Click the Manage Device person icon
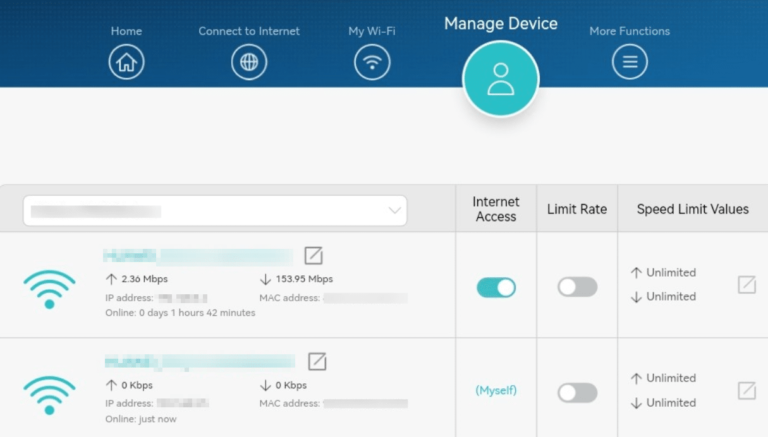This screenshot has height=437, width=768. (500, 80)
